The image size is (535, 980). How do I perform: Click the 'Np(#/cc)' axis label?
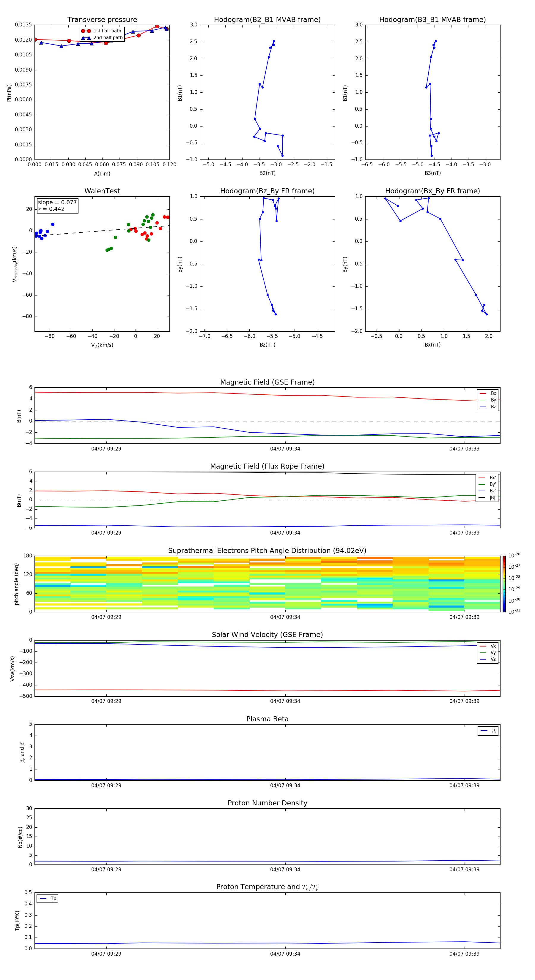[x=20, y=837]
